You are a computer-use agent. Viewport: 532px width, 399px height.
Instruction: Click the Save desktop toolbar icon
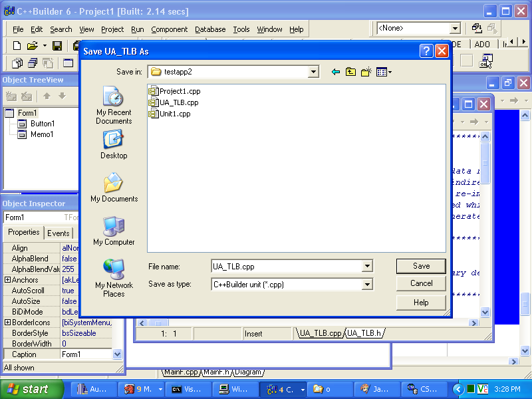477,28
